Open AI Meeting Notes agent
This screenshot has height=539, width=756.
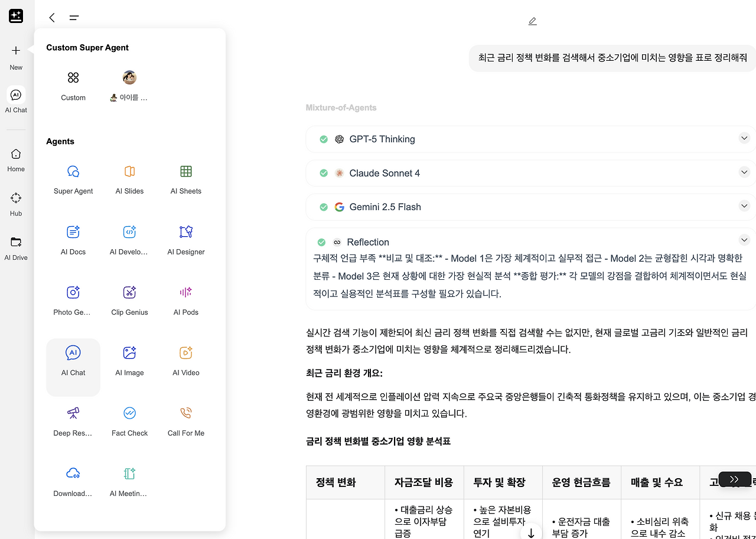[130, 482]
